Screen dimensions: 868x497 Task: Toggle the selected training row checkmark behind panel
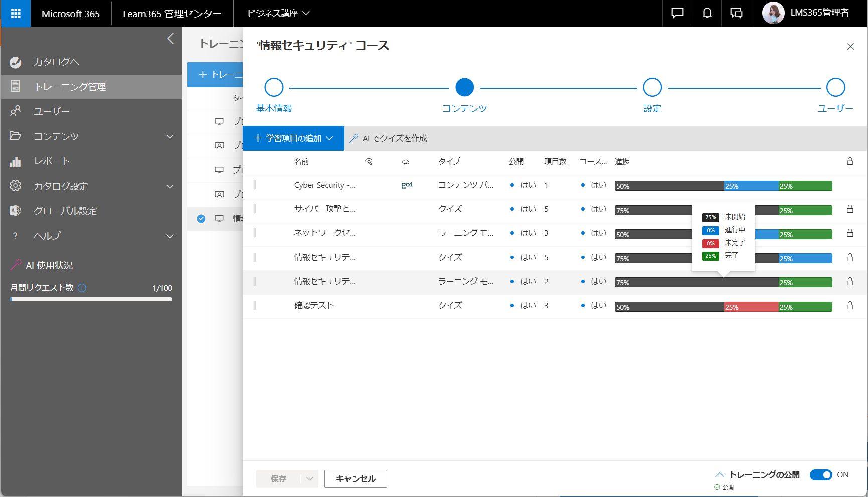[x=201, y=218]
